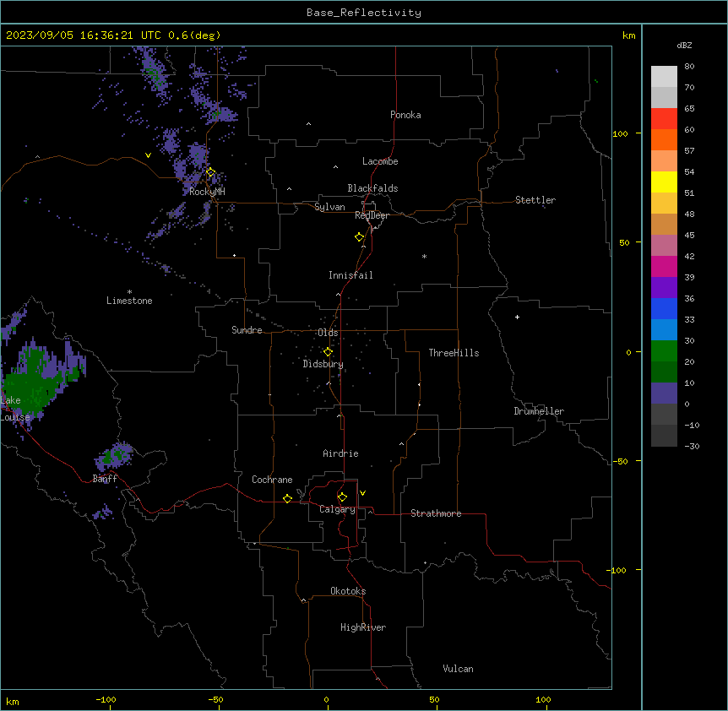Click the Olds town label
The image size is (728, 711).
click(328, 333)
